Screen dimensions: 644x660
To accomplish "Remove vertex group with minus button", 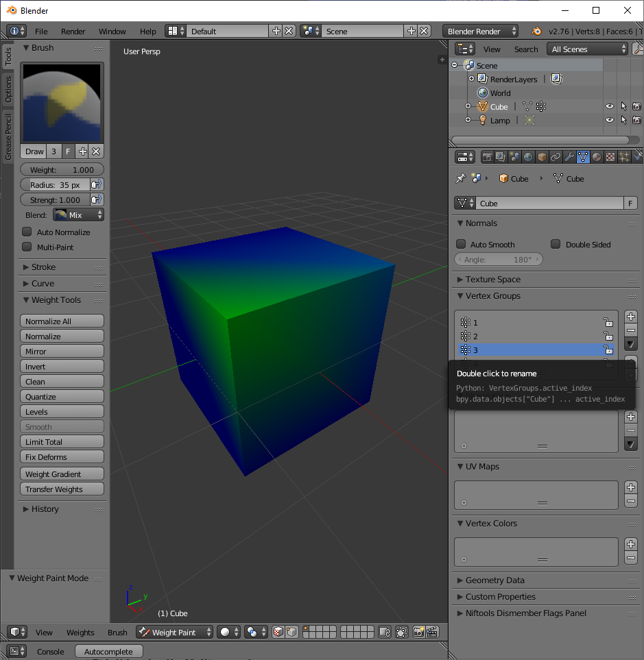I will 630,330.
